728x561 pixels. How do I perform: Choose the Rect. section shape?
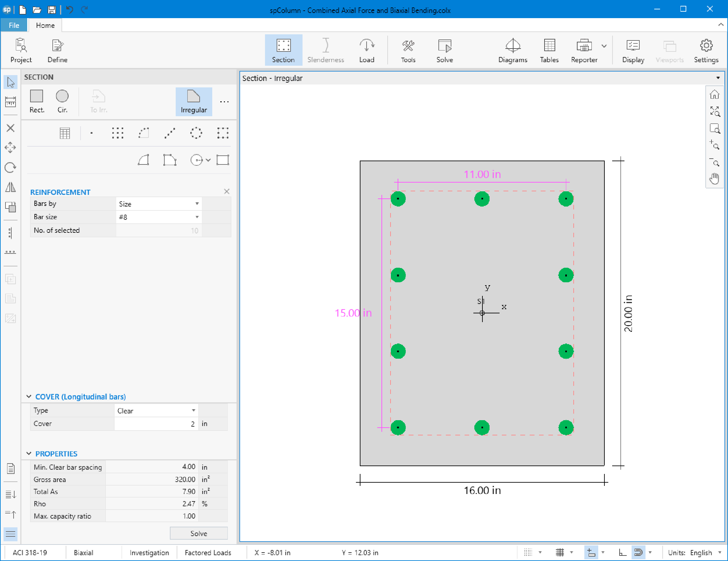(37, 101)
